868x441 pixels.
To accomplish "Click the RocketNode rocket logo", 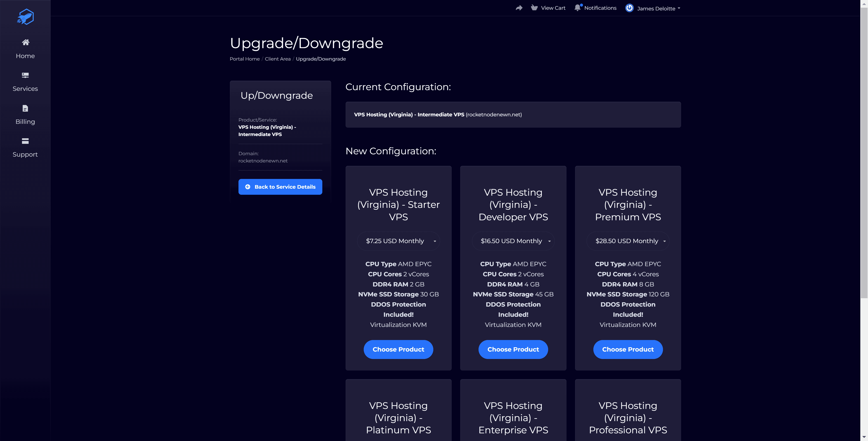I will pyautogui.click(x=25, y=16).
